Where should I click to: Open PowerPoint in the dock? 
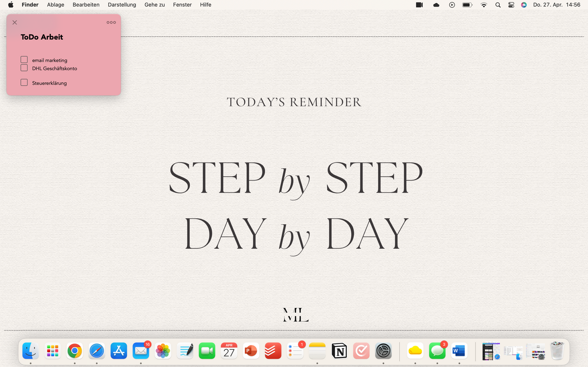[x=251, y=351]
